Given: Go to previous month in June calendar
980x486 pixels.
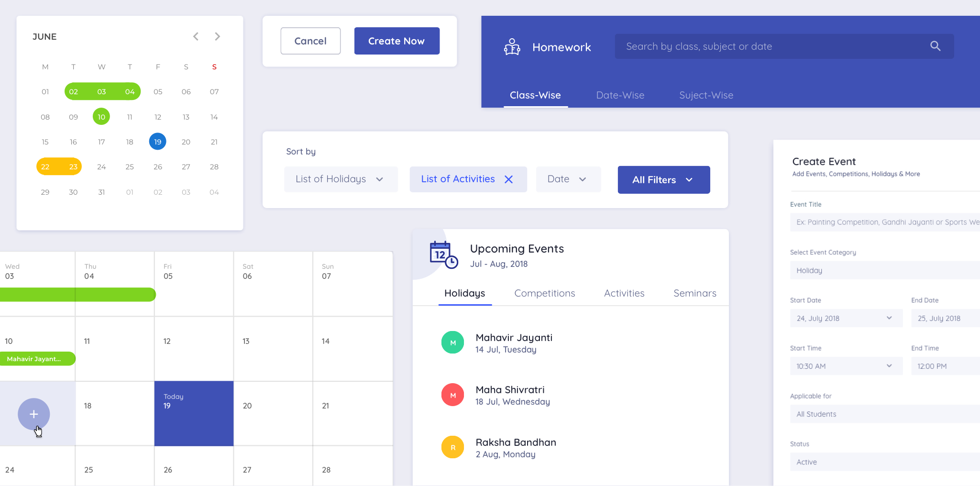Looking at the screenshot, I should [196, 36].
